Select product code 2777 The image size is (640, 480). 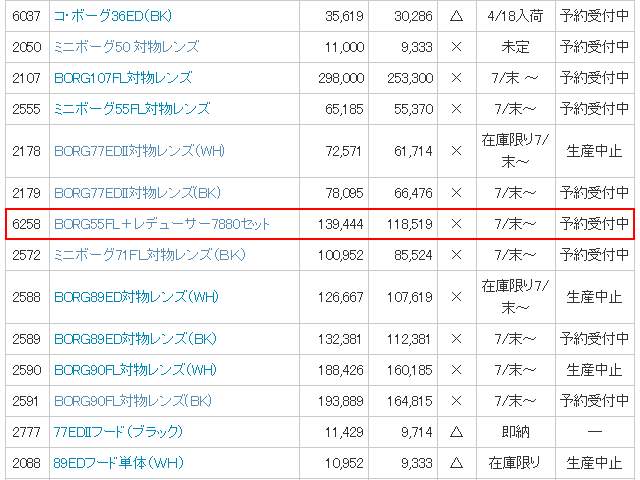[x=27, y=432]
